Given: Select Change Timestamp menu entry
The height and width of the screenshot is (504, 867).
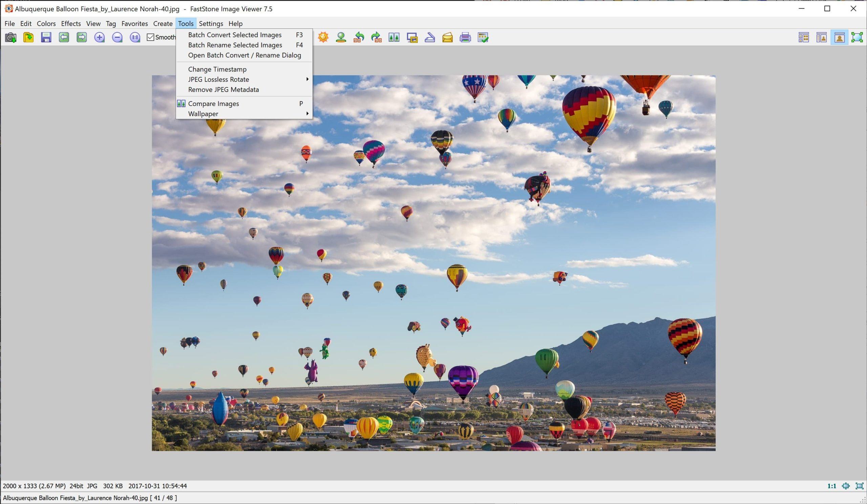Looking at the screenshot, I should click(x=217, y=69).
